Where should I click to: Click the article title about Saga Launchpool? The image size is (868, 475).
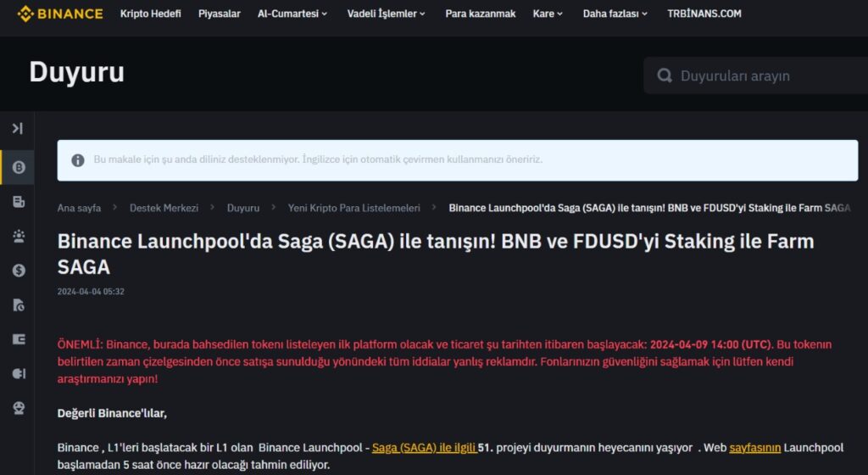coord(436,254)
